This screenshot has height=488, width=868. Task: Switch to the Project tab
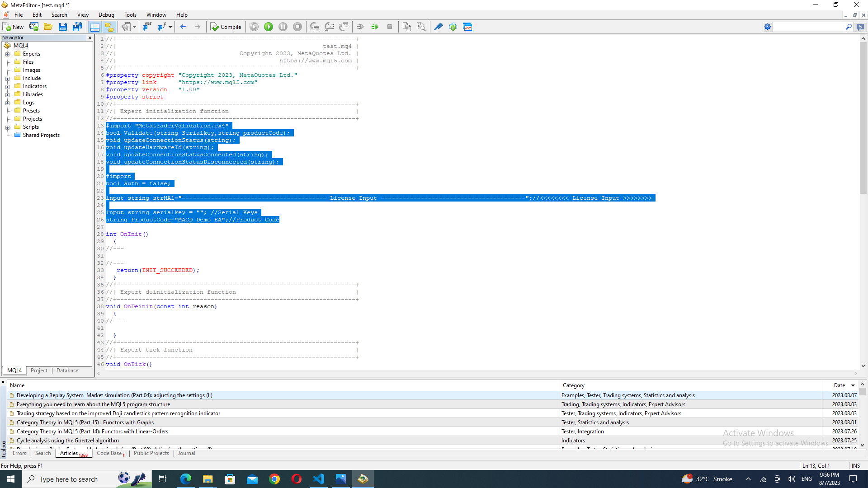[39, 370]
